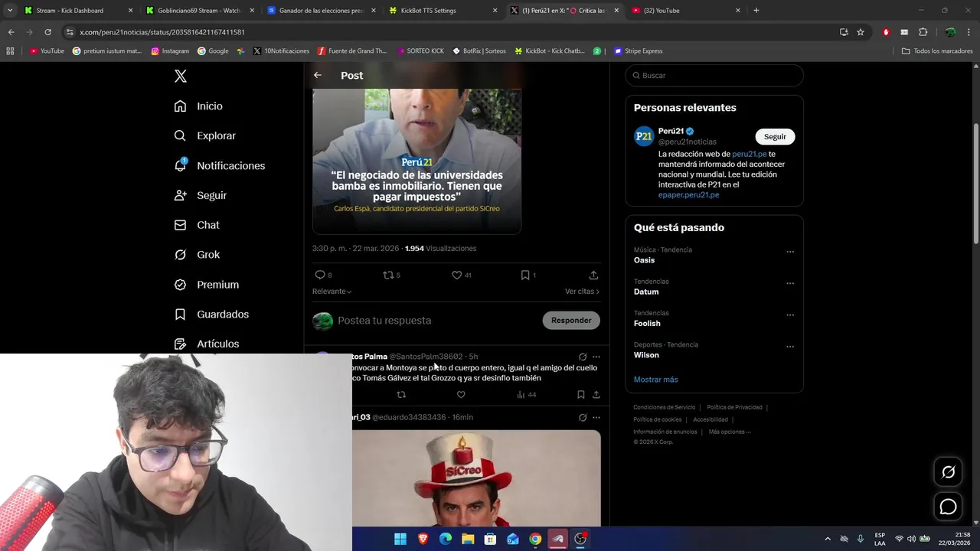
Task: Open the Perú21 video thumbnail
Action: point(416,161)
